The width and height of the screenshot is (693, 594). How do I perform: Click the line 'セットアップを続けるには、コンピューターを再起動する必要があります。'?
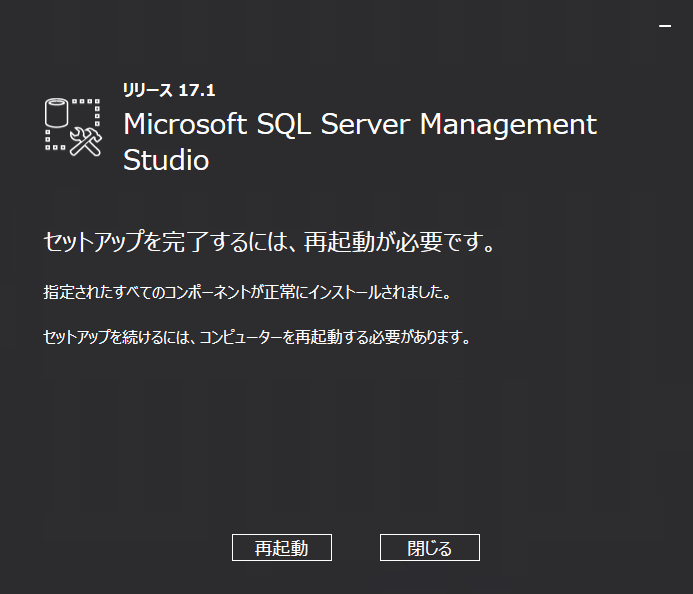coord(256,337)
